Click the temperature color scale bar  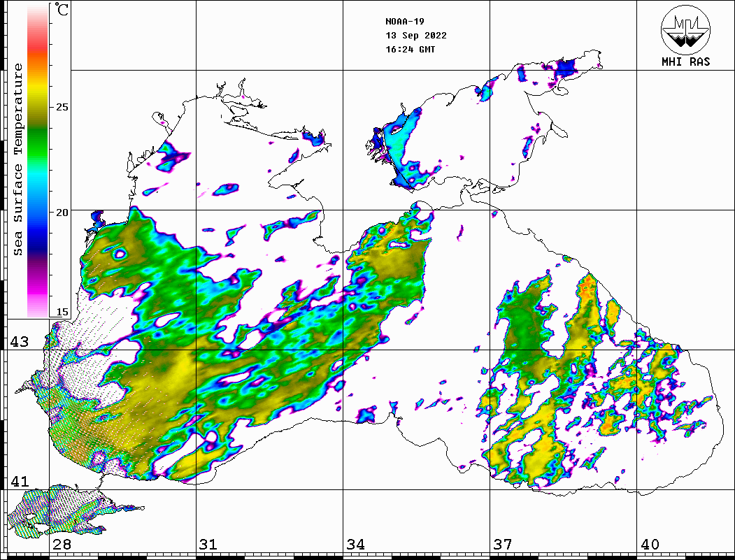pyautogui.click(x=38, y=161)
